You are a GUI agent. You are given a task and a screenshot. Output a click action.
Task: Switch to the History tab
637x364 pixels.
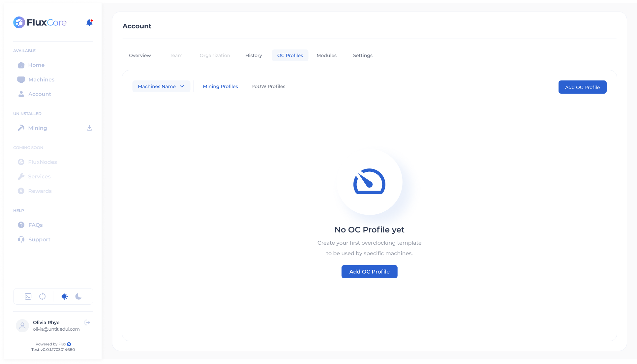[x=254, y=55]
